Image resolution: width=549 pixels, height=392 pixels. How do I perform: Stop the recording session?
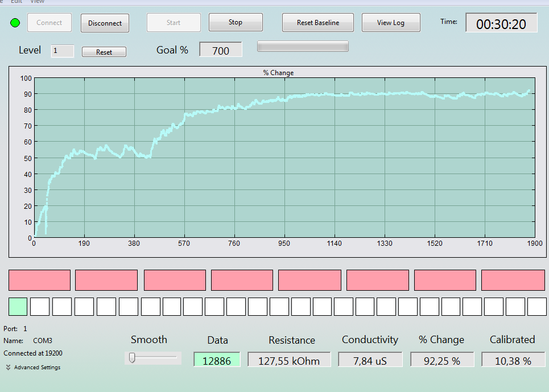[x=236, y=22]
